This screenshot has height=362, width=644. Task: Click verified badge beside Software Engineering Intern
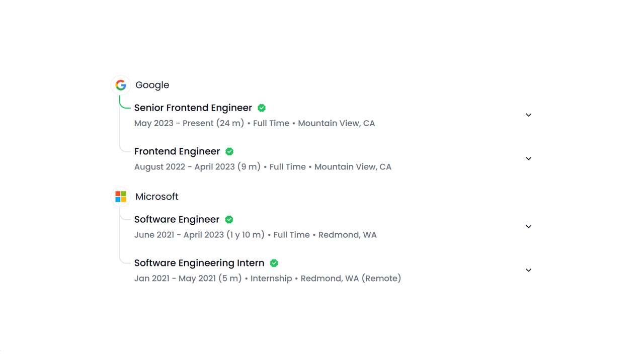tap(274, 263)
